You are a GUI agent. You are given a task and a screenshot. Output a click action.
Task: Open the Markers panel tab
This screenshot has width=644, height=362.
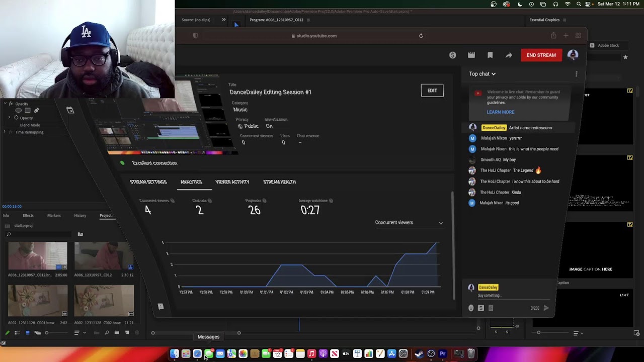[54, 216]
